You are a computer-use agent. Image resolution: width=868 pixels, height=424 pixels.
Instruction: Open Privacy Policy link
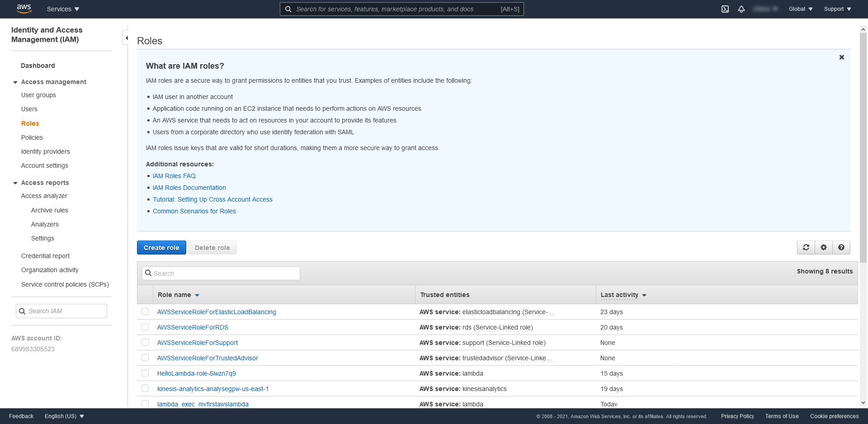click(737, 416)
